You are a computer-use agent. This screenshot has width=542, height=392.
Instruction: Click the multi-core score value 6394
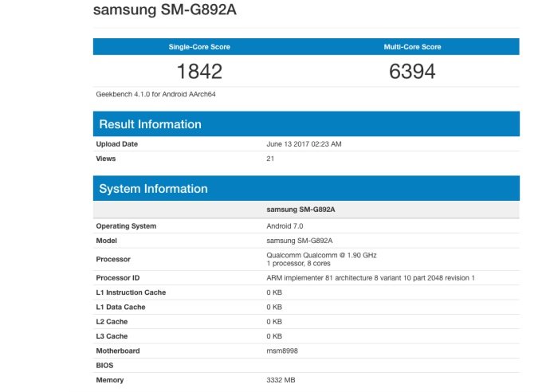412,72
